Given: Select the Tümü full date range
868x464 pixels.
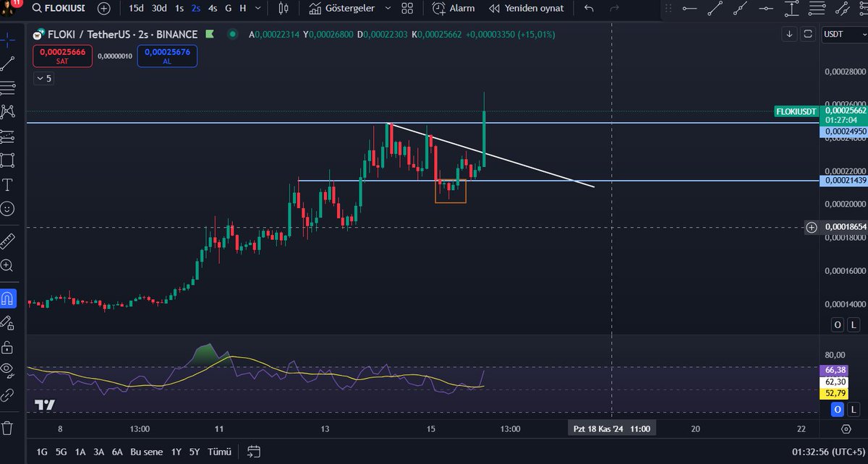Looking at the screenshot, I should click(219, 452).
